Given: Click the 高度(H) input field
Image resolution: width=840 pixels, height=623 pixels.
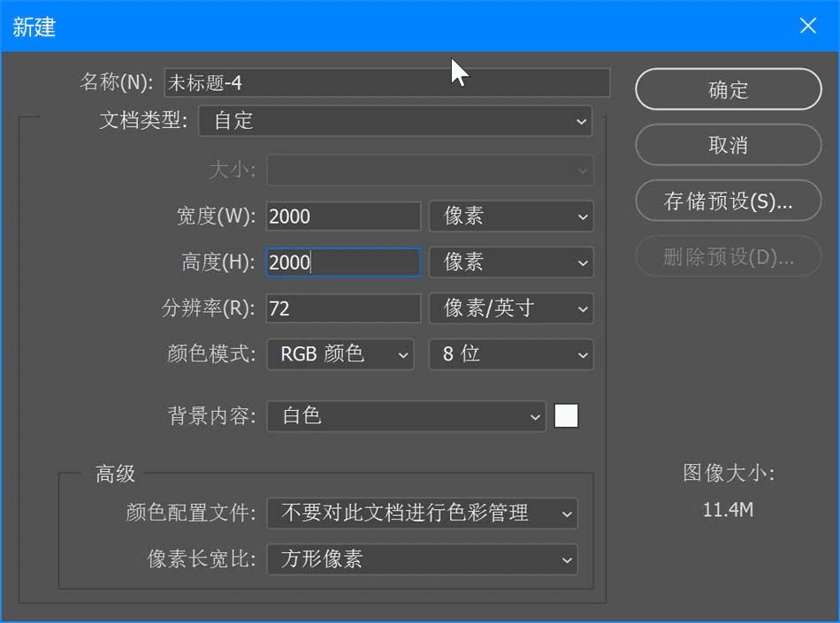Looking at the screenshot, I should pos(343,262).
